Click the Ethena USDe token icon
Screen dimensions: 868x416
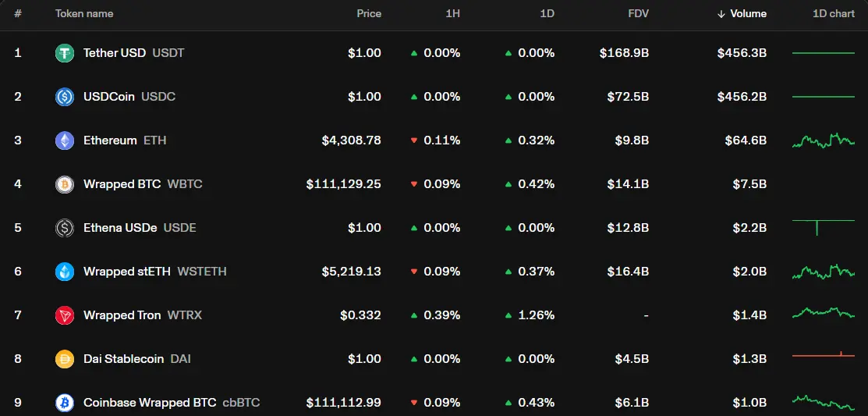coord(65,228)
